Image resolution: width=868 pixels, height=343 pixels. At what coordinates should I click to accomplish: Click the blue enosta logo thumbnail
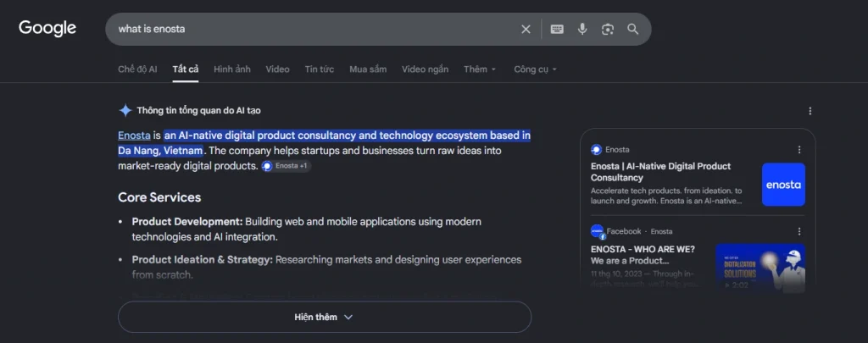tap(783, 185)
